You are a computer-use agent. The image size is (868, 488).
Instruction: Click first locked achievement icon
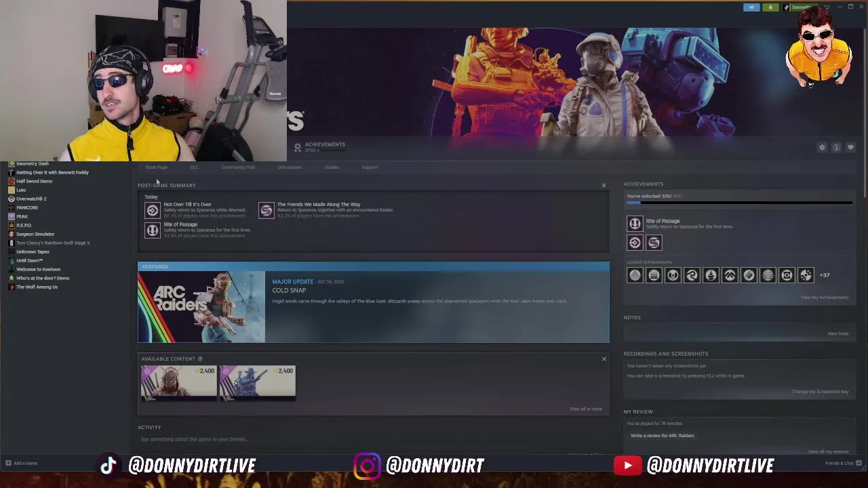click(635, 275)
